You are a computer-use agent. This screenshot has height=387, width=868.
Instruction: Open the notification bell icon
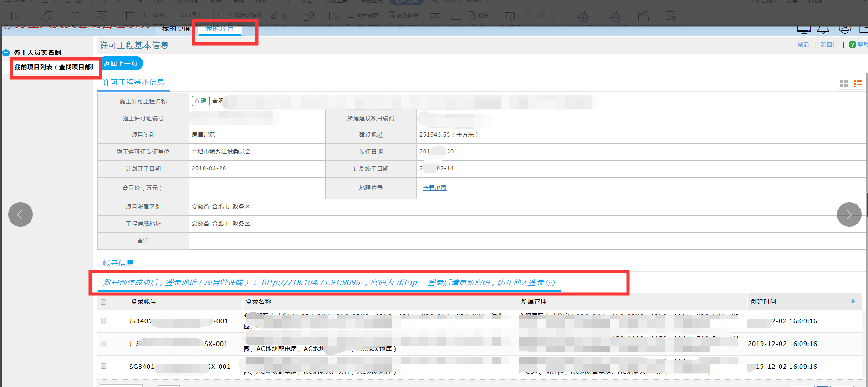click(x=823, y=30)
